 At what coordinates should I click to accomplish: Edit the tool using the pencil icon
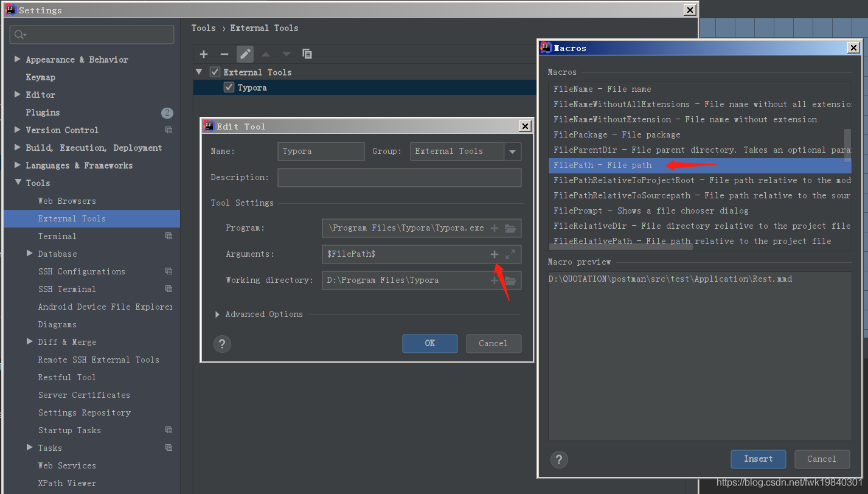(x=245, y=54)
